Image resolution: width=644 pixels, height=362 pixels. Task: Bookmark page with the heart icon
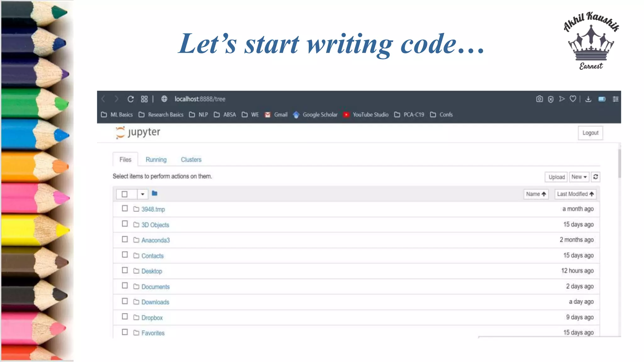pyautogui.click(x=573, y=99)
